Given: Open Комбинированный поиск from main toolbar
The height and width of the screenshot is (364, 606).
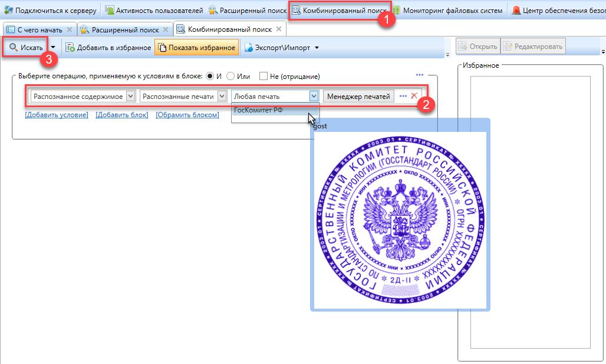Looking at the screenshot, I should (x=340, y=11).
